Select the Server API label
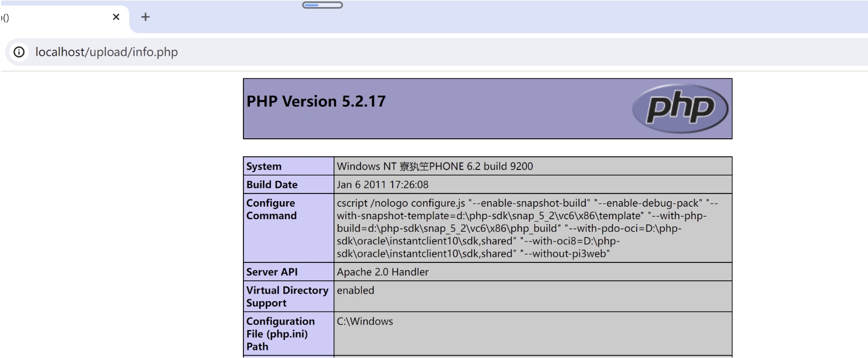This screenshot has height=358, width=868. click(272, 272)
